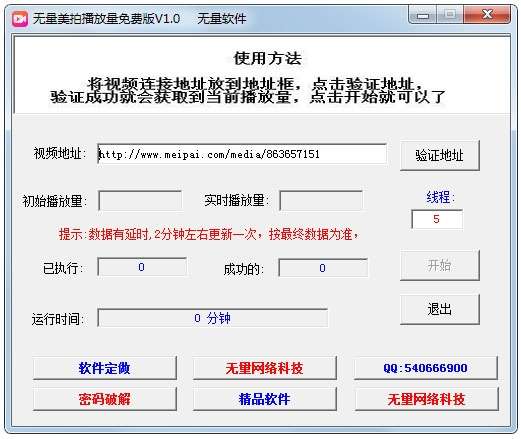This screenshot has height=439, width=521.
Task: Click the bottom-right 无量网络科技 button
Action: click(426, 399)
